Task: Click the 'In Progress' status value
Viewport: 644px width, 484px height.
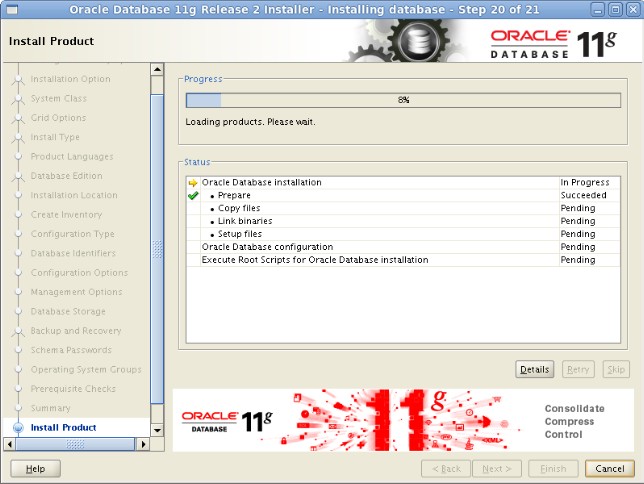Action: 585,182
